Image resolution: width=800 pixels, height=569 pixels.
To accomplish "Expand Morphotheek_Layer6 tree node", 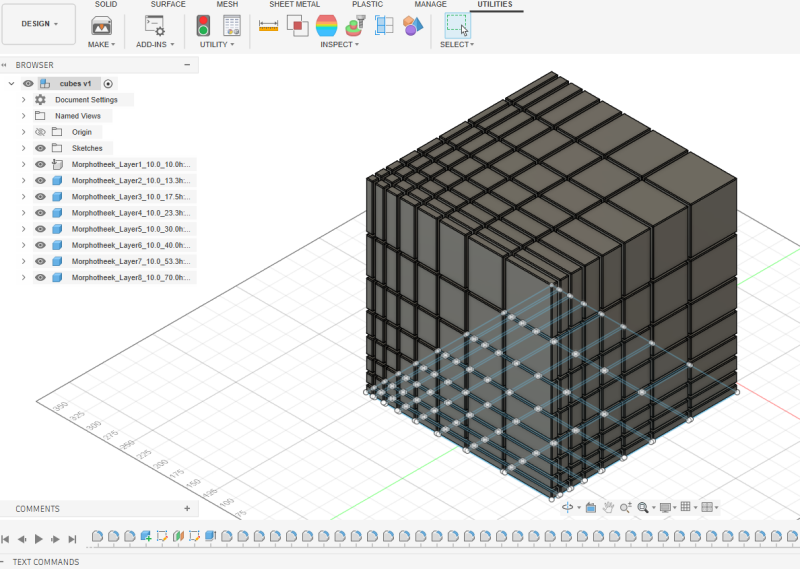I will pos(23,245).
